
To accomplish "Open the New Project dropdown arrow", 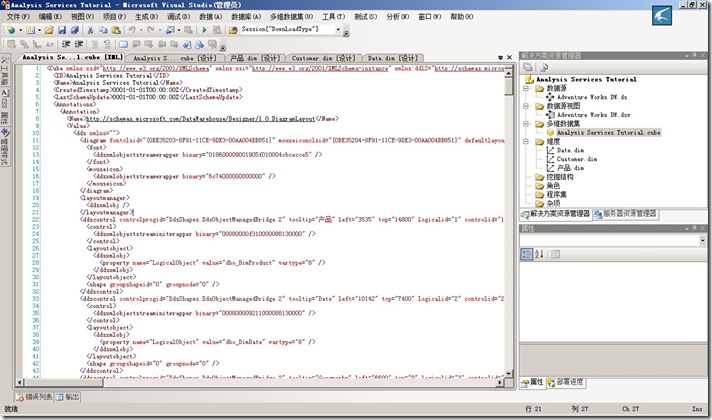I will pos(20,30).
